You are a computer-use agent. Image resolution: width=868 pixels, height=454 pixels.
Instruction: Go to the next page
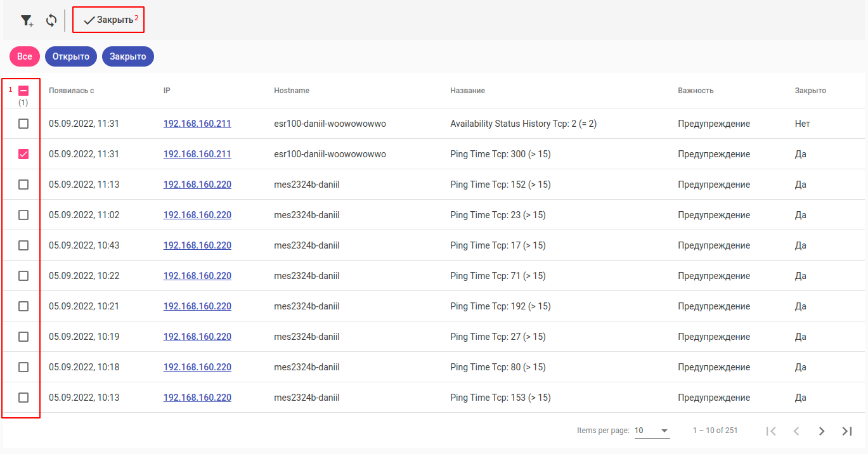point(822,431)
